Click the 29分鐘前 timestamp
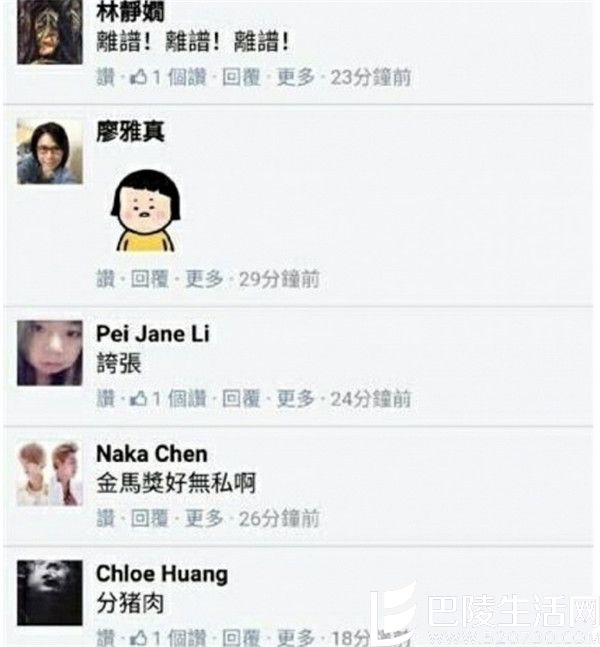This screenshot has width=600, height=647. [x=279, y=279]
